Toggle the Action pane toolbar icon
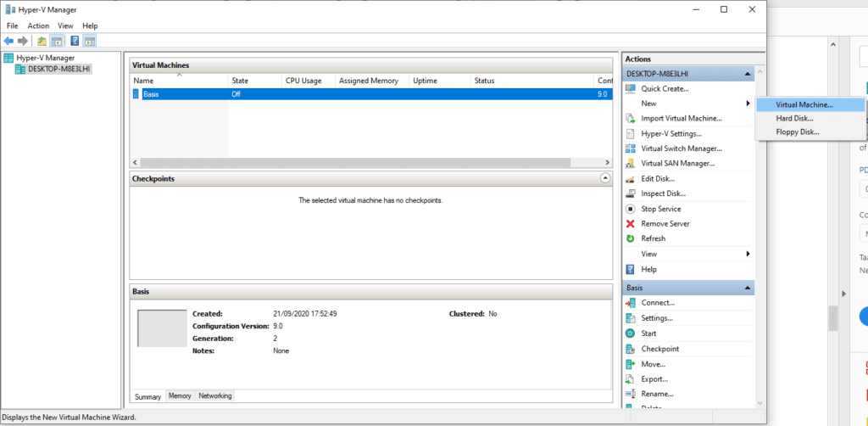The width and height of the screenshot is (868, 426). tap(90, 41)
